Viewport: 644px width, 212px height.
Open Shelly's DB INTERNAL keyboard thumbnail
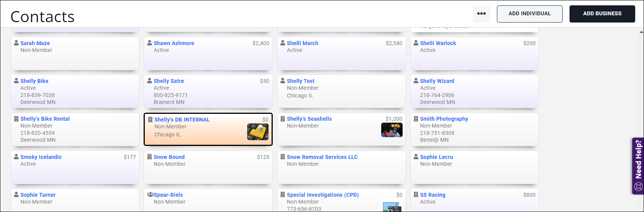click(258, 132)
